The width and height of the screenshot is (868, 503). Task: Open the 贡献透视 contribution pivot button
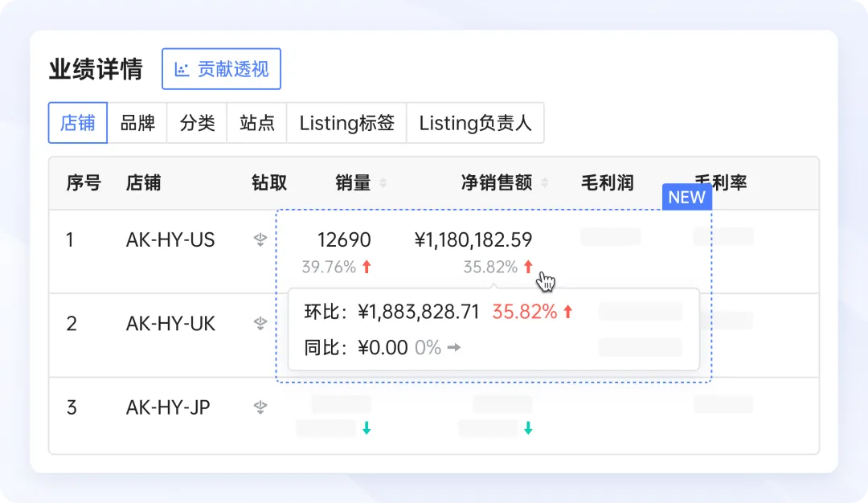(x=222, y=69)
